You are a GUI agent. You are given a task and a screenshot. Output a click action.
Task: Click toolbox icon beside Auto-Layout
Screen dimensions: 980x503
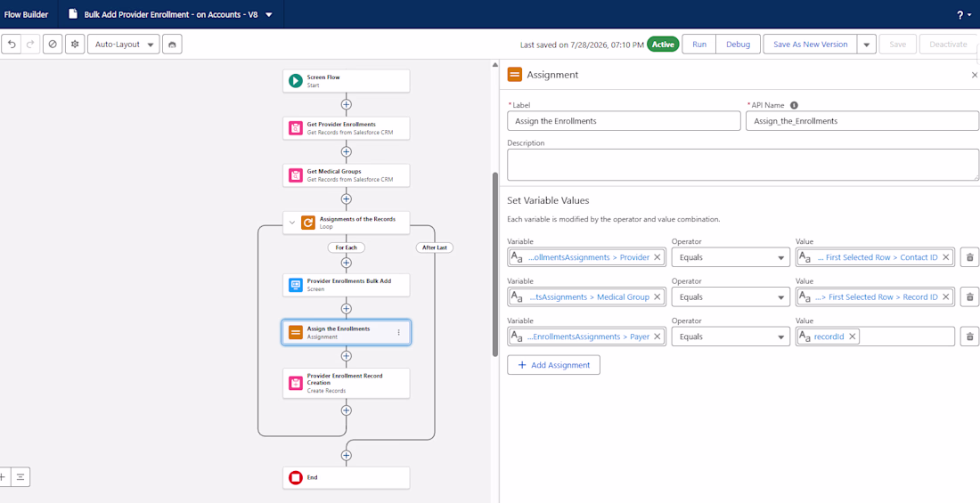(x=171, y=45)
